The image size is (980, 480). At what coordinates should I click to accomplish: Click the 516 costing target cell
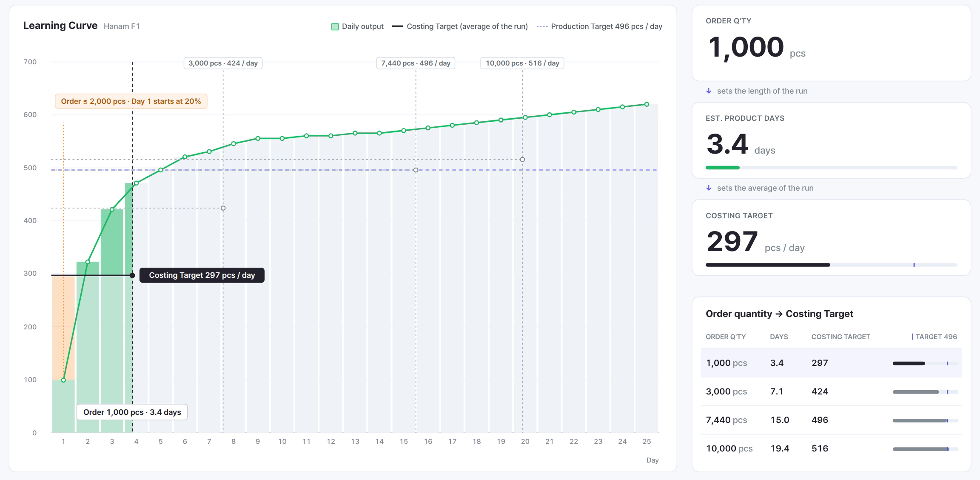point(820,449)
